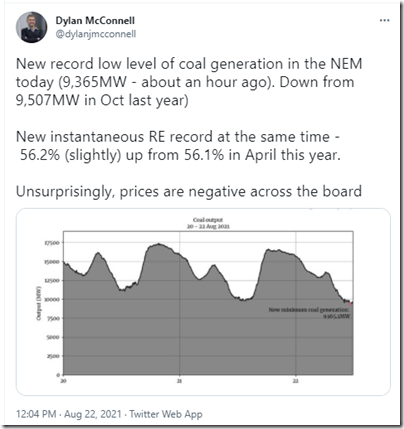
Task: Open Dylan McConnell display name profile link
Action: 95,21
